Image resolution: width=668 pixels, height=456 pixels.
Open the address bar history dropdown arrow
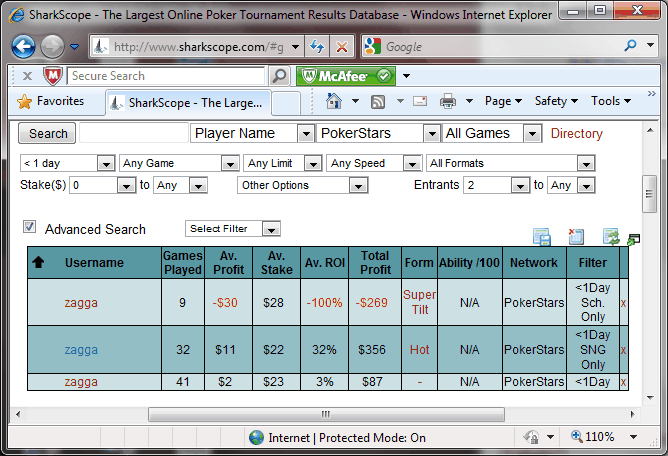pos(295,46)
